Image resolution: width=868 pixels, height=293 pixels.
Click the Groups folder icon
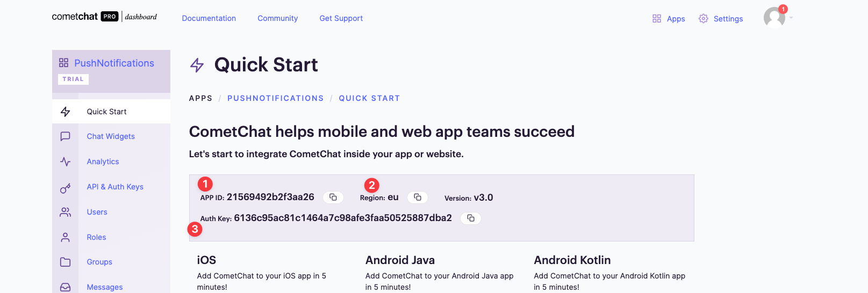66,262
